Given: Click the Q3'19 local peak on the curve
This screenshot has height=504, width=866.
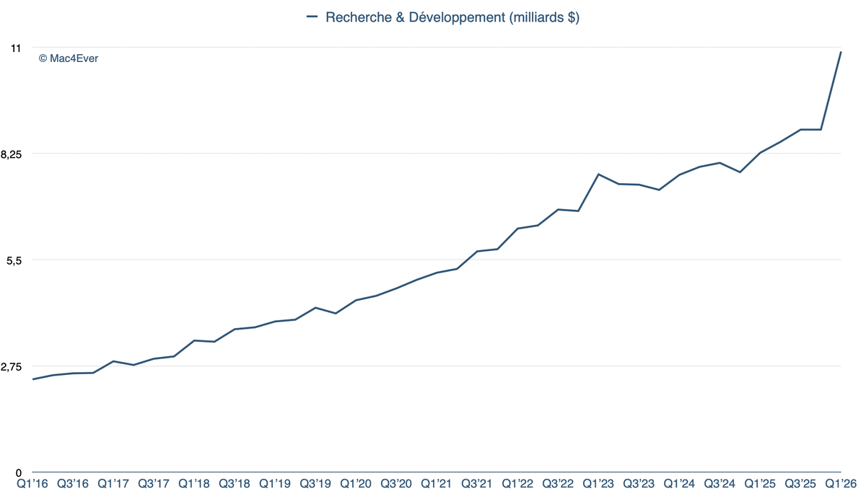Looking at the screenshot, I should (x=315, y=306).
